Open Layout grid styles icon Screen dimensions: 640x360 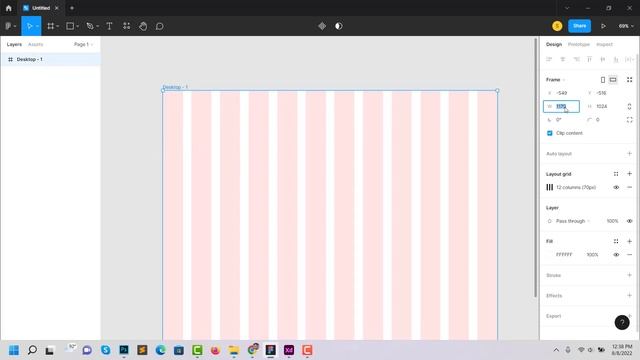click(x=616, y=174)
